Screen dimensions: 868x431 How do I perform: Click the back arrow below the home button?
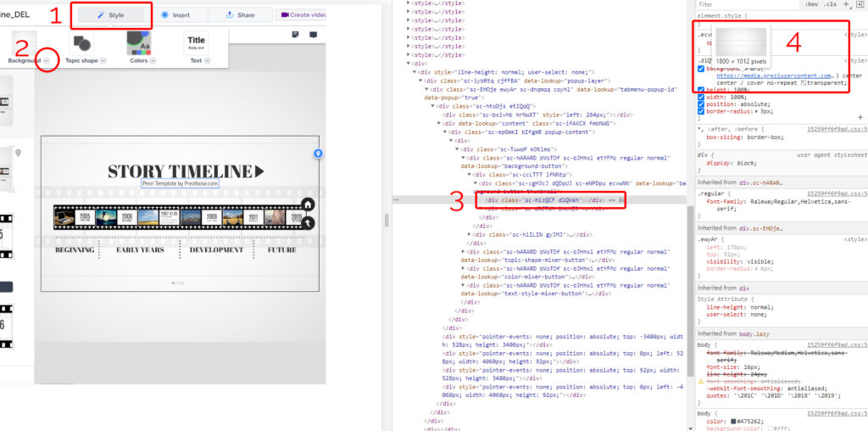point(309,222)
